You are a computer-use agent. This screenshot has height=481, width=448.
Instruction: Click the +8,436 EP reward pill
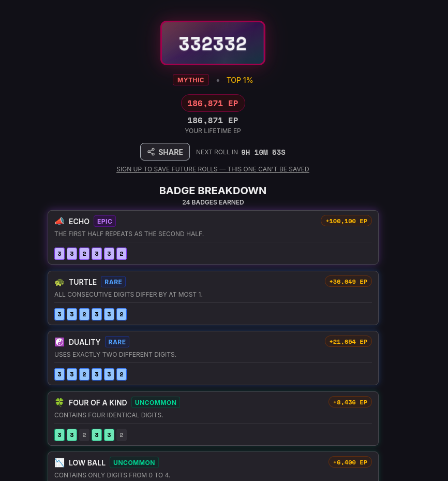point(350,402)
